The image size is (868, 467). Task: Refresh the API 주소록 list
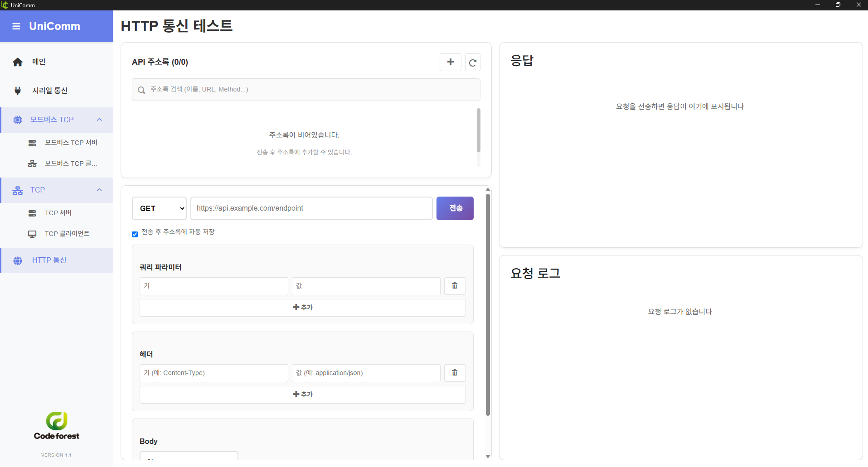473,63
